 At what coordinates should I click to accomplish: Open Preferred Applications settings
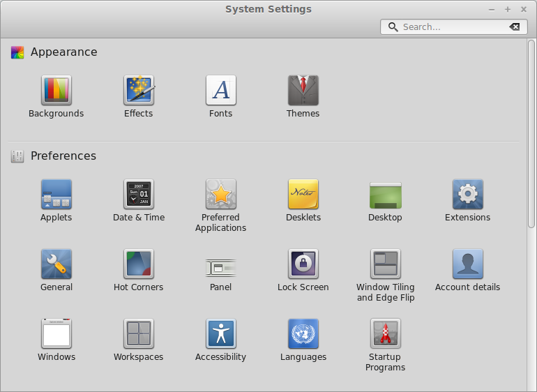[220, 195]
